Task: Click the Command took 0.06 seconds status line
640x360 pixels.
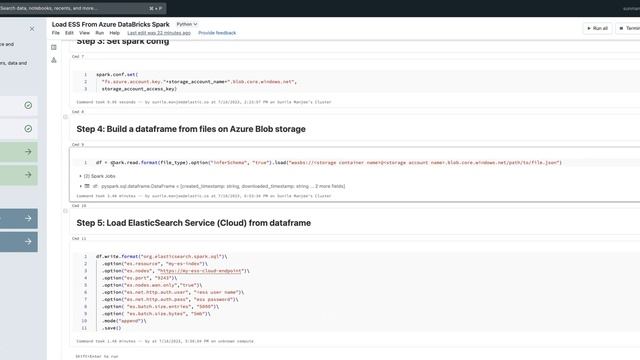Action: (x=204, y=102)
